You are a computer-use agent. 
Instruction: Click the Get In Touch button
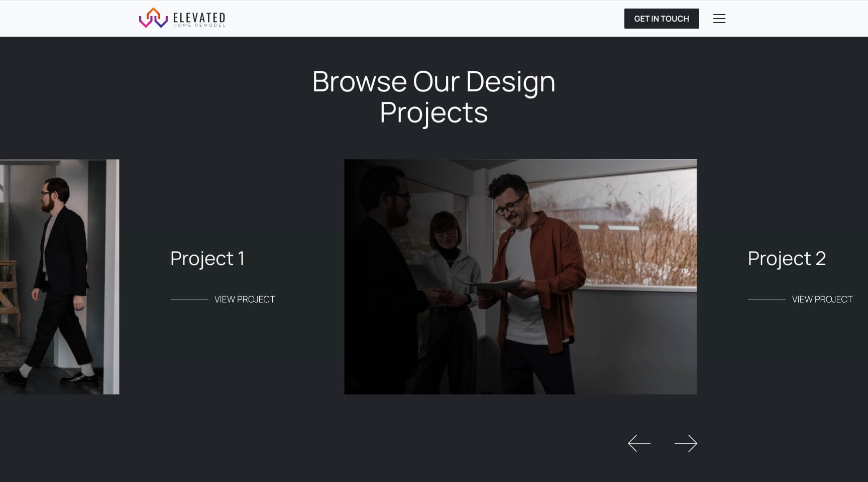click(x=662, y=19)
